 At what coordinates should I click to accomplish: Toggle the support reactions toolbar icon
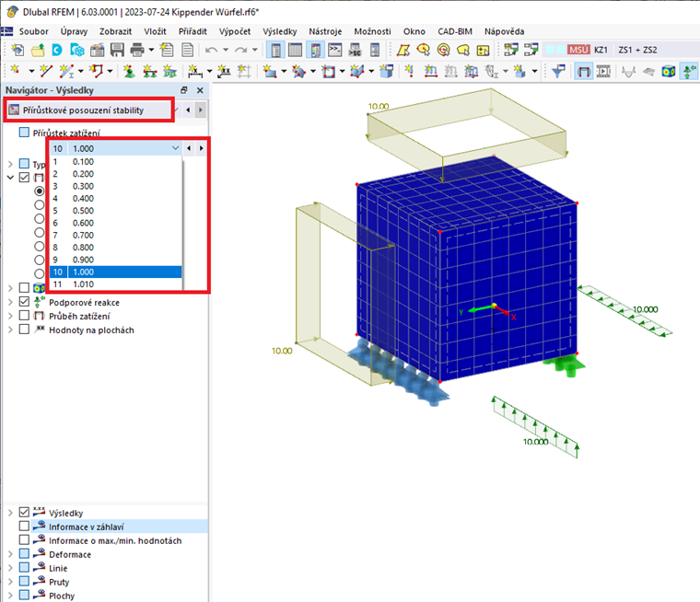(x=688, y=71)
